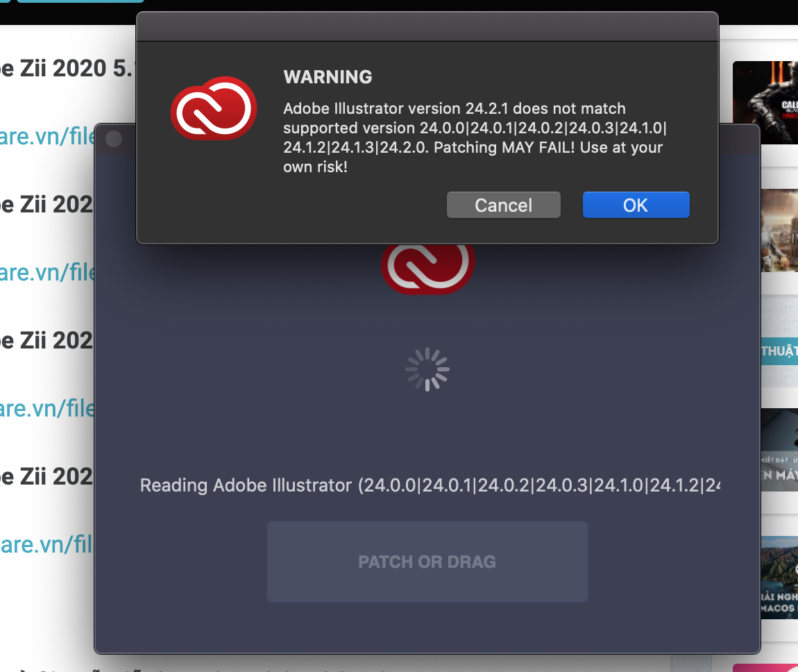Open the dark N MÁY sidebar thumbnail

coord(779,450)
